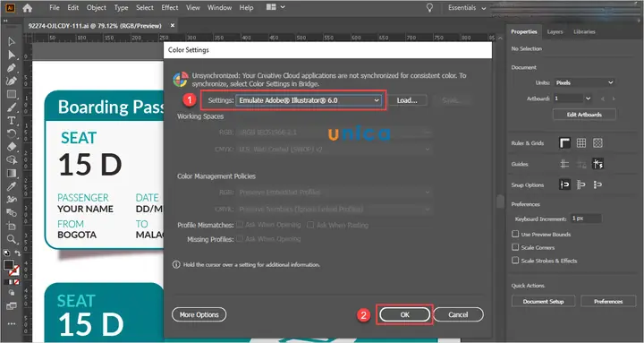Open the Effect menu
The height and width of the screenshot is (343, 644).
click(170, 7)
